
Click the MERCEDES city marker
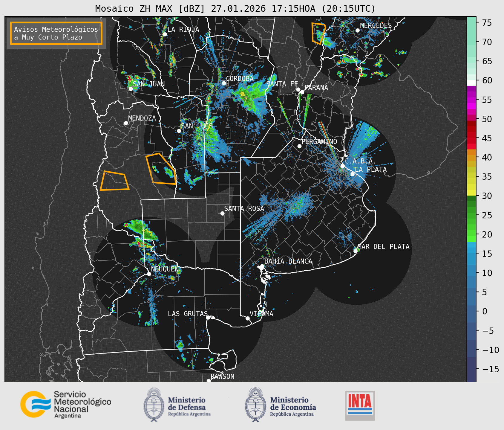tap(357, 31)
